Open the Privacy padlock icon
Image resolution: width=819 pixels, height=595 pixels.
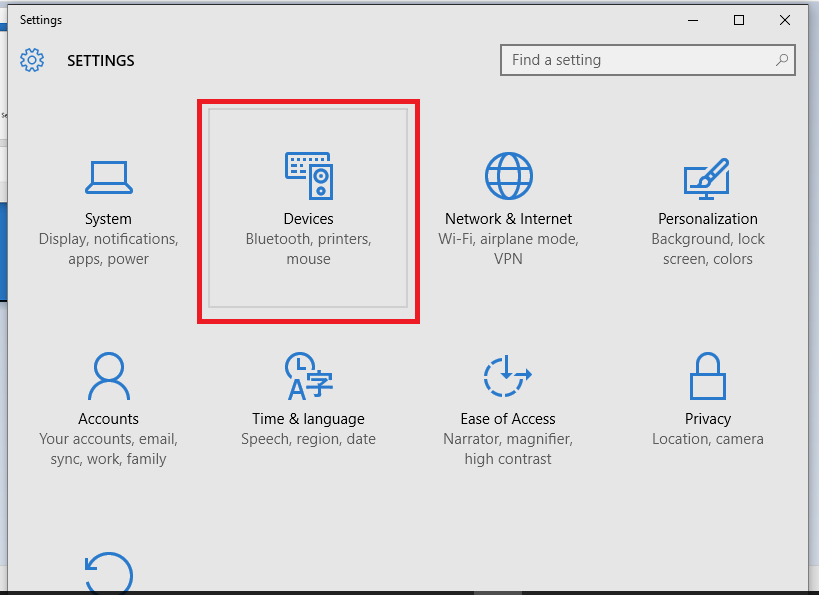point(708,376)
